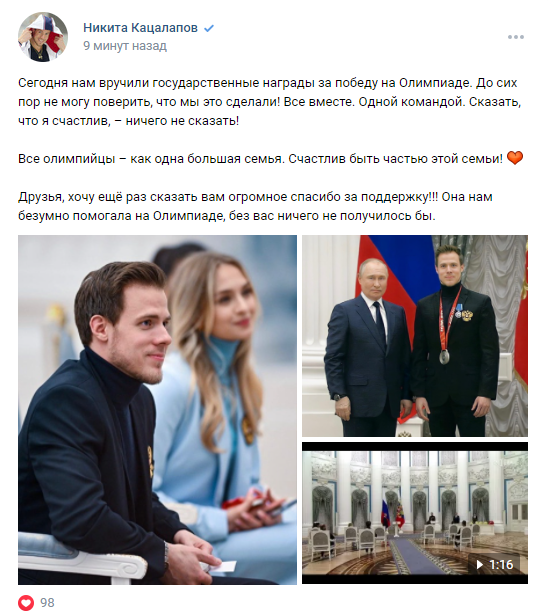Click the medal on man's chest in photo
This screenshot has height=614, width=548.
pos(443,357)
